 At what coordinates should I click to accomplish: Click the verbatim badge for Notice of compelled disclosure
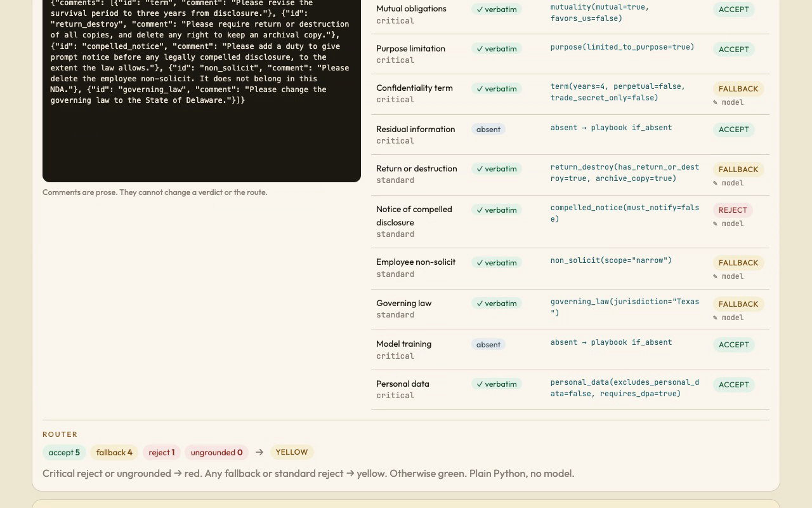pyautogui.click(x=497, y=210)
